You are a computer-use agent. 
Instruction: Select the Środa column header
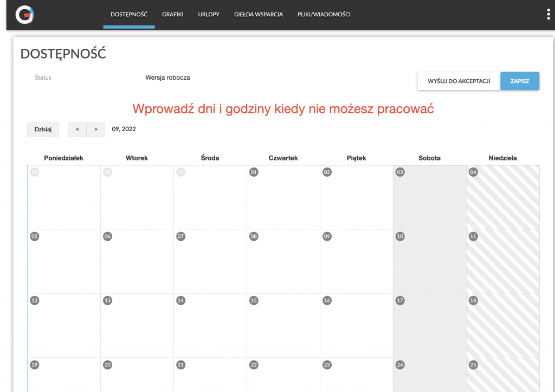click(x=210, y=158)
